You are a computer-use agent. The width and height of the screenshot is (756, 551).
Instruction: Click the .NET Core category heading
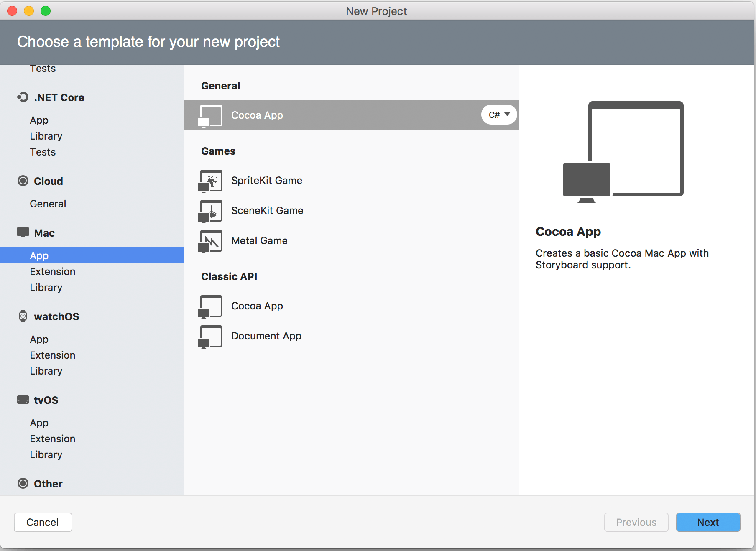[59, 97]
